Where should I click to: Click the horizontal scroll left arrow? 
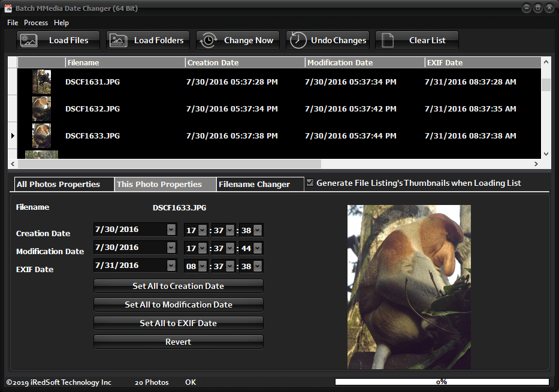(x=13, y=164)
